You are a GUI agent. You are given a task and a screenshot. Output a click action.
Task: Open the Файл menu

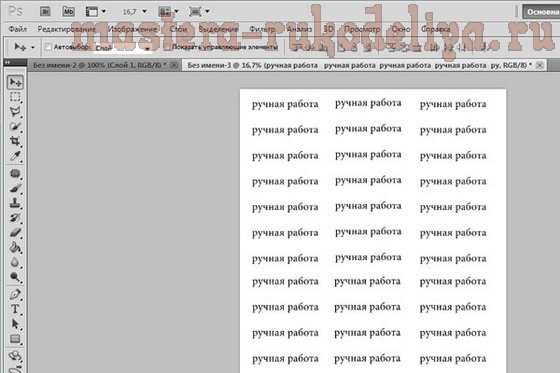[18, 29]
